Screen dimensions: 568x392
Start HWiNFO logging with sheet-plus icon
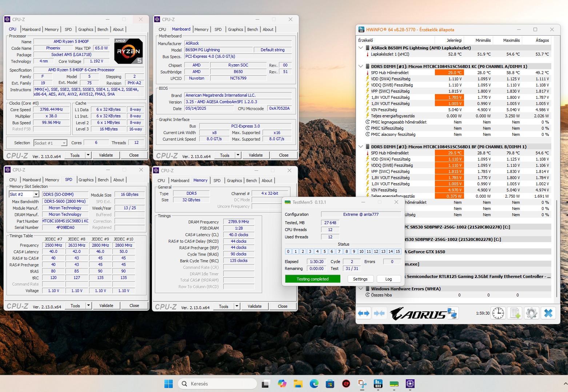tap(515, 313)
